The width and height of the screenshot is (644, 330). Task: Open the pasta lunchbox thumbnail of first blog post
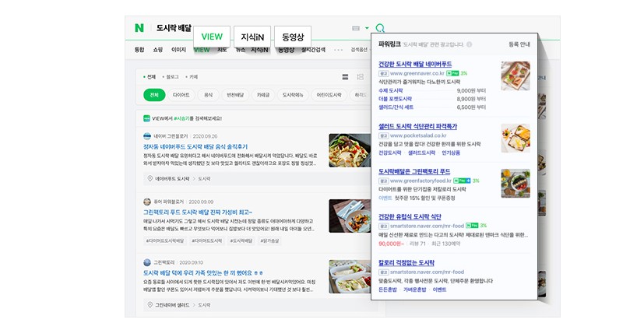point(350,150)
